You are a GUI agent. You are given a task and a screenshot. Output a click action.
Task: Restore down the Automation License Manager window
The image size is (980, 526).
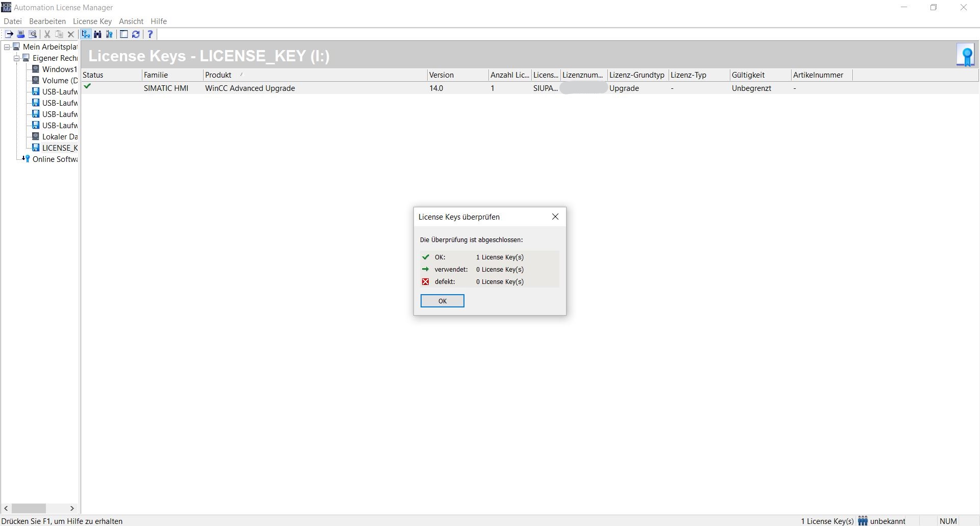pyautogui.click(x=934, y=7)
